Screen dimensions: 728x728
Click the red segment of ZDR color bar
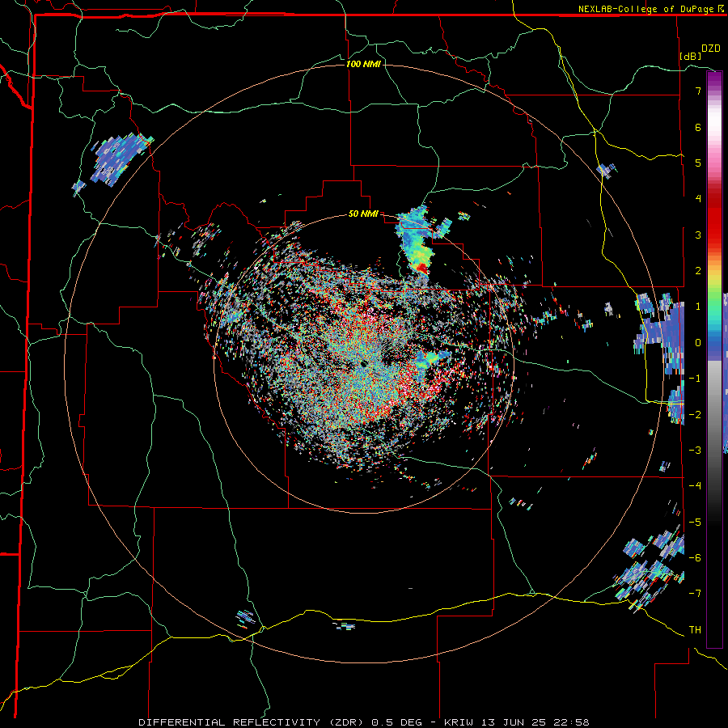tap(714, 218)
